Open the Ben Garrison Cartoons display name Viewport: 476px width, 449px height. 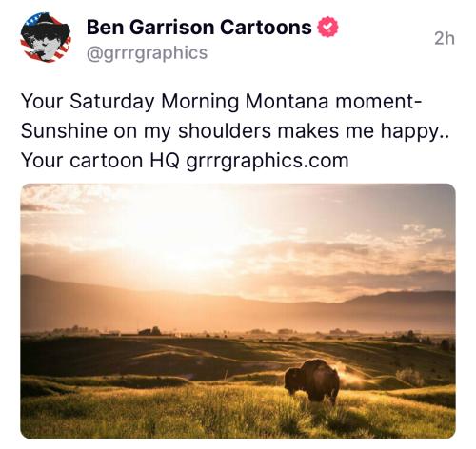point(199,28)
